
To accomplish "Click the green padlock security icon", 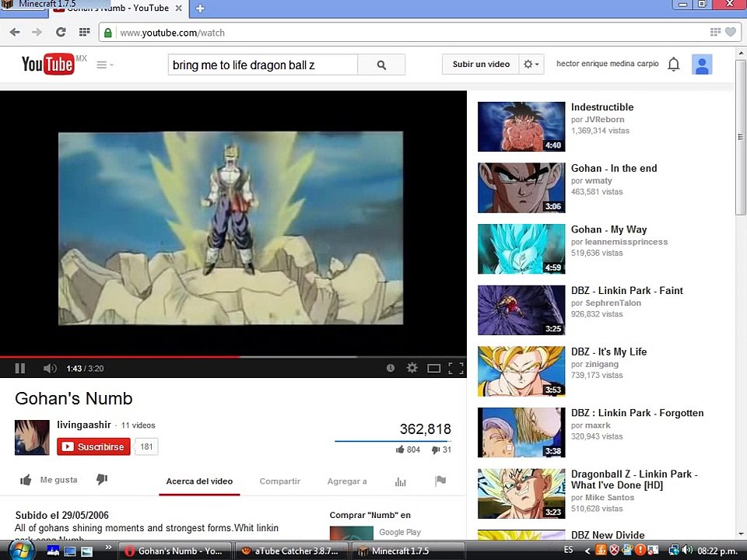I will point(108,33).
